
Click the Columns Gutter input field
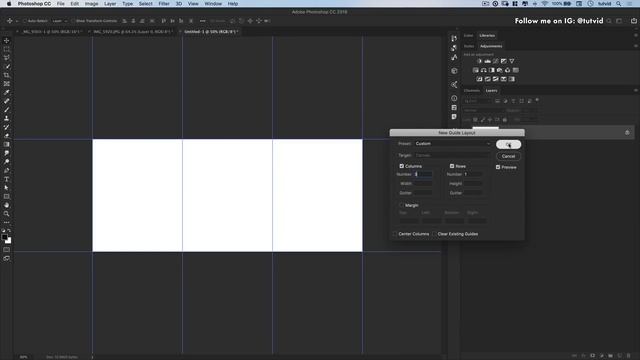pos(423,193)
